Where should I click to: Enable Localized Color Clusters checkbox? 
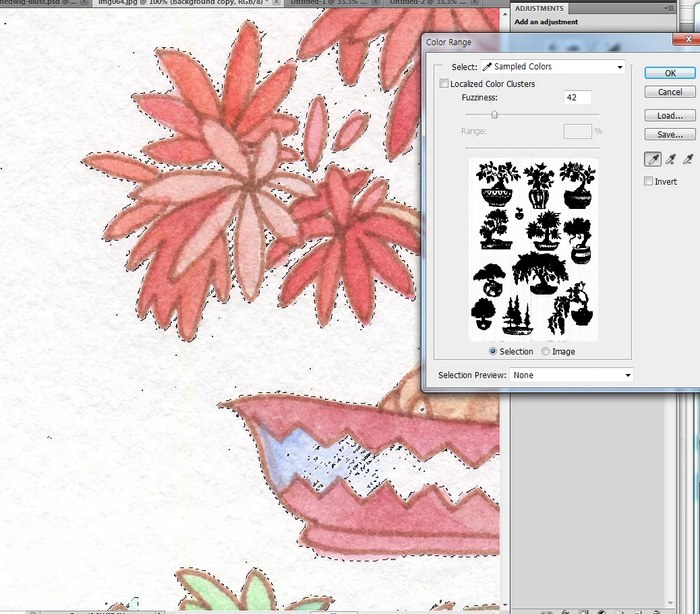coord(444,84)
